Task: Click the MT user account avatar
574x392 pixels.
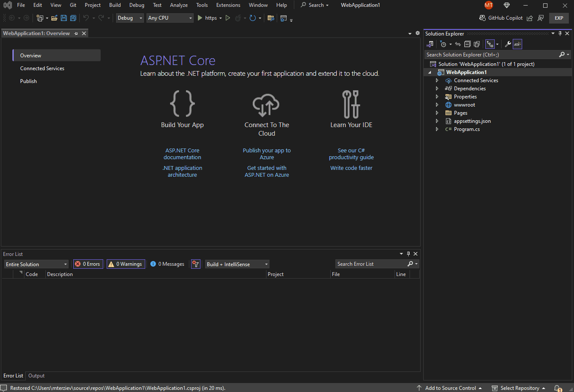Action: point(489,5)
